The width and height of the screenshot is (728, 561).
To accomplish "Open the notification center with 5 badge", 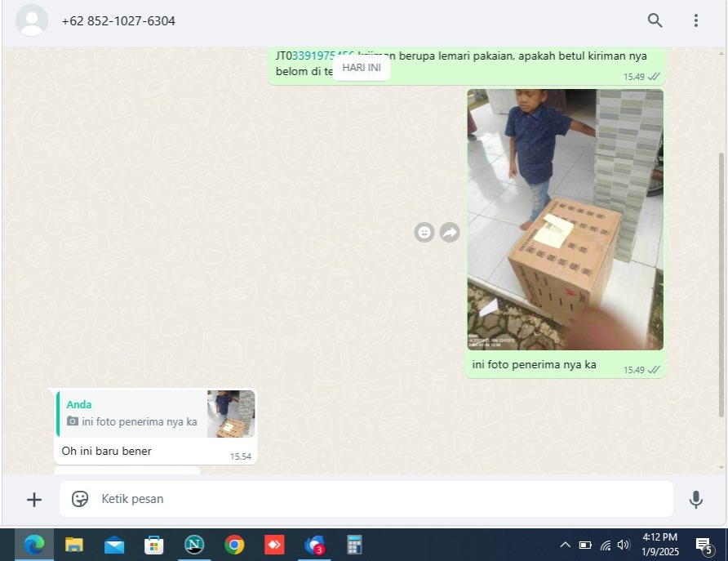I will tap(704, 546).
